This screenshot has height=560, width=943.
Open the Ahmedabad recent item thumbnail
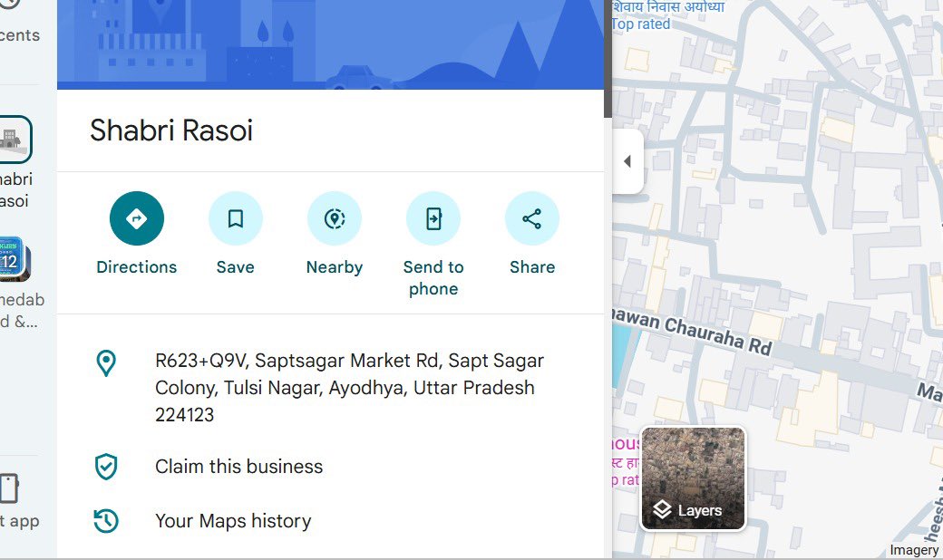pos(14,259)
